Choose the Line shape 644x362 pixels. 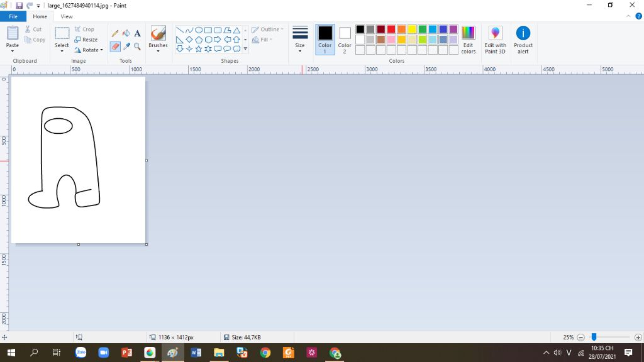coord(179,30)
